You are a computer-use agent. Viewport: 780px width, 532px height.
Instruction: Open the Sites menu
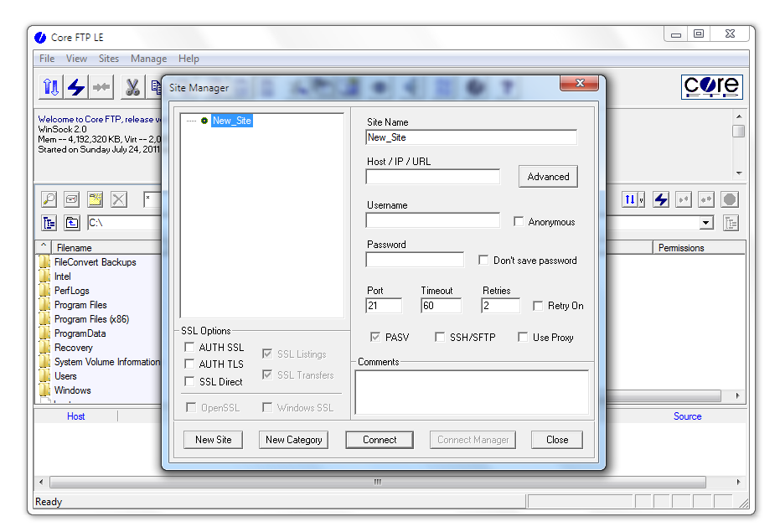coord(109,59)
